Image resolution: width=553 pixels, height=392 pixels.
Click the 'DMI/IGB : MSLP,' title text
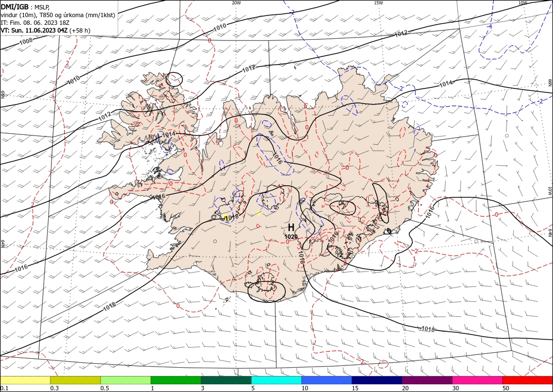[x=25, y=7]
